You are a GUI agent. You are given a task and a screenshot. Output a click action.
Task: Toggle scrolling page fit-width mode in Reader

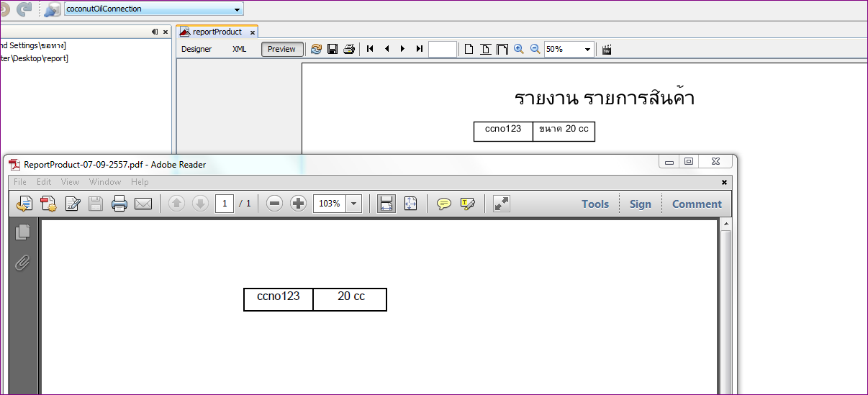(386, 204)
